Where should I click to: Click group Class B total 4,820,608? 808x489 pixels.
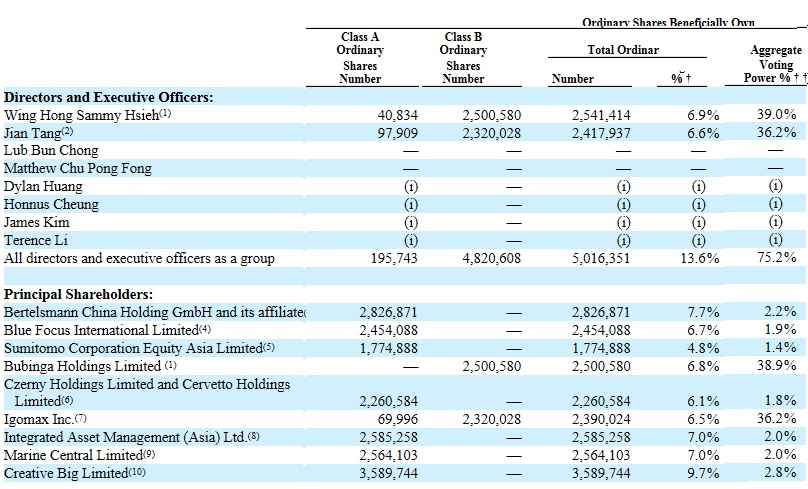(492, 259)
